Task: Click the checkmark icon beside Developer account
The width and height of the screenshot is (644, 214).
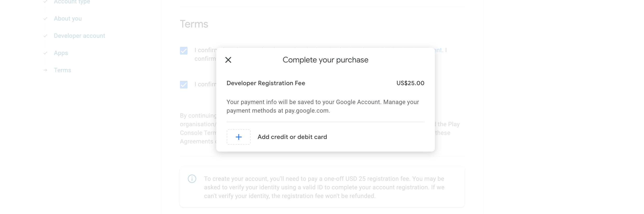Action: click(x=45, y=36)
